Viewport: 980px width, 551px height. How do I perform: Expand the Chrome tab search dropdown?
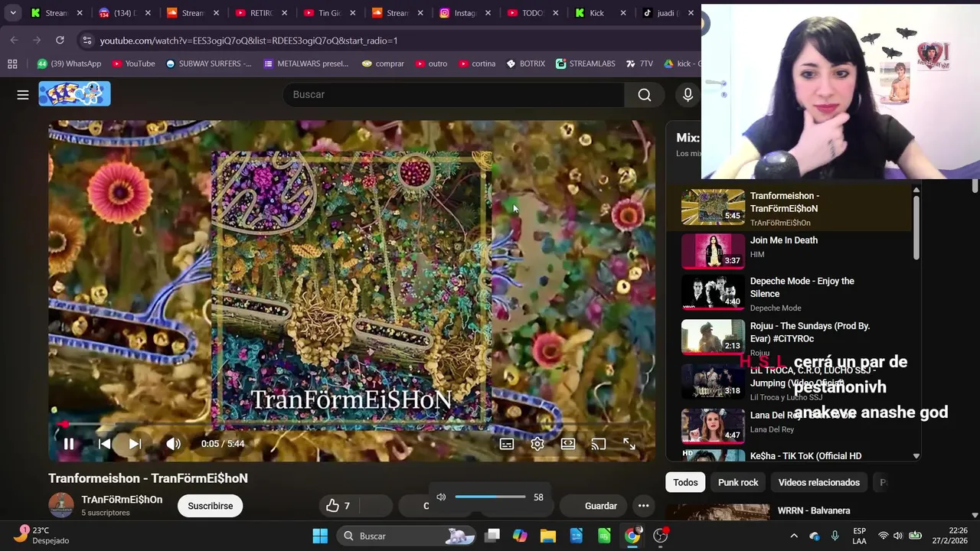[13, 13]
